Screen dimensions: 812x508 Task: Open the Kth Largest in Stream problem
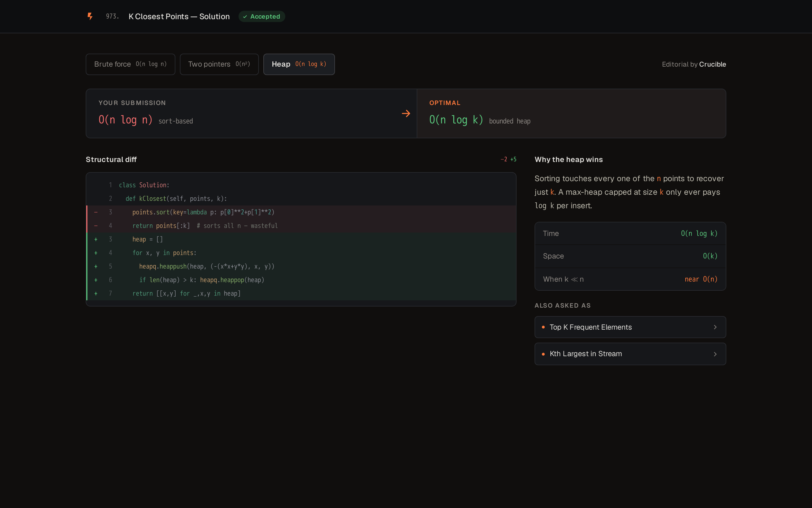click(x=630, y=354)
